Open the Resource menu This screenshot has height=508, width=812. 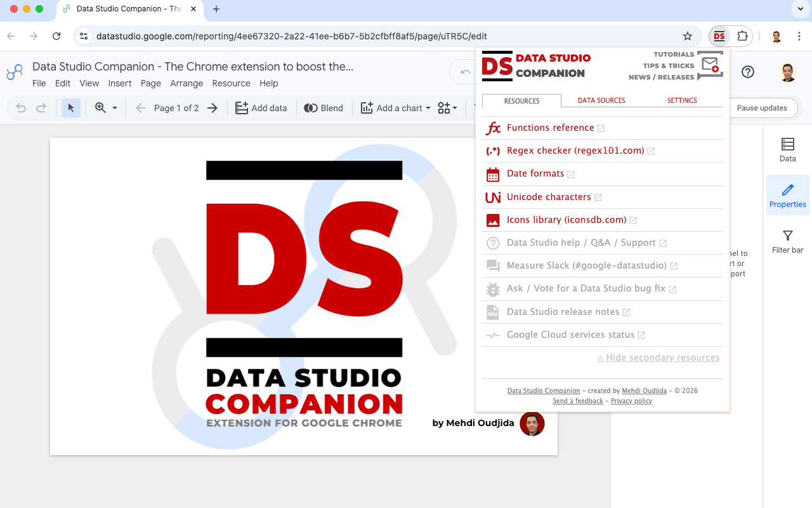click(232, 83)
